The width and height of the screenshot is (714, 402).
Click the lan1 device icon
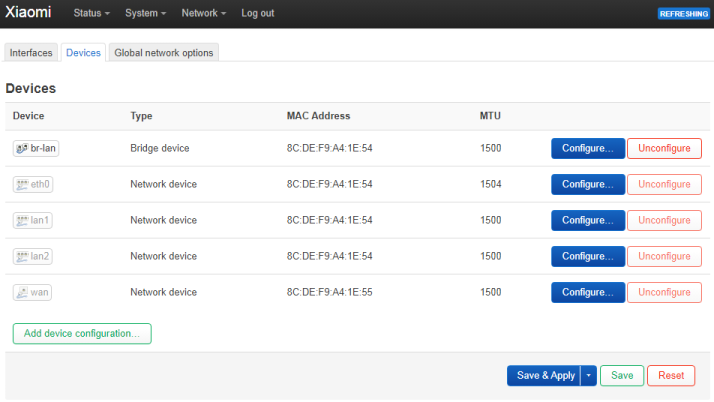point(22,220)
